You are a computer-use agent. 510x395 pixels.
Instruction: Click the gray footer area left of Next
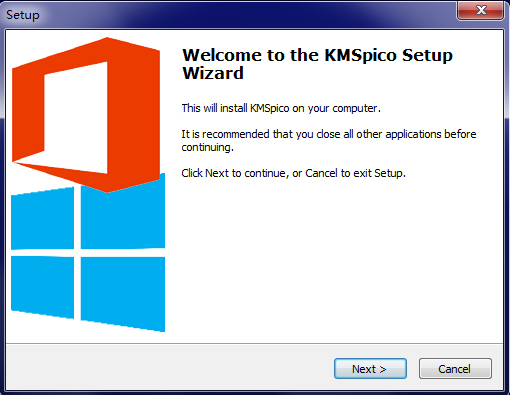167,368
